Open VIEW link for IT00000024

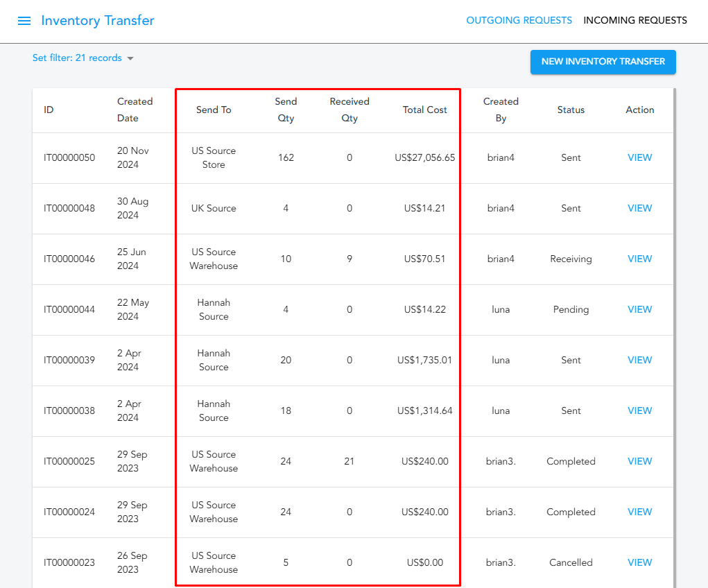pyautogui.click(x=639, y=512)
